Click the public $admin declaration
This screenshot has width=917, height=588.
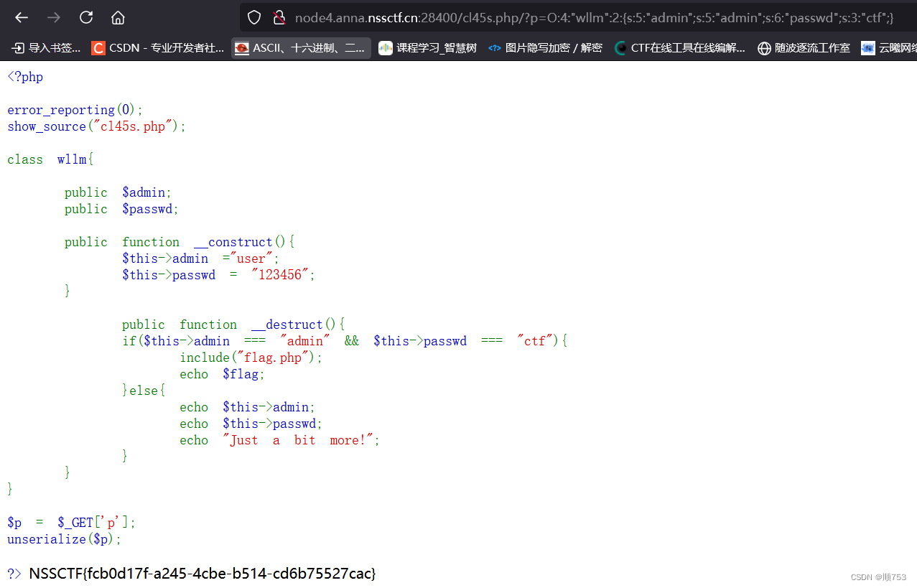[118, 192]
